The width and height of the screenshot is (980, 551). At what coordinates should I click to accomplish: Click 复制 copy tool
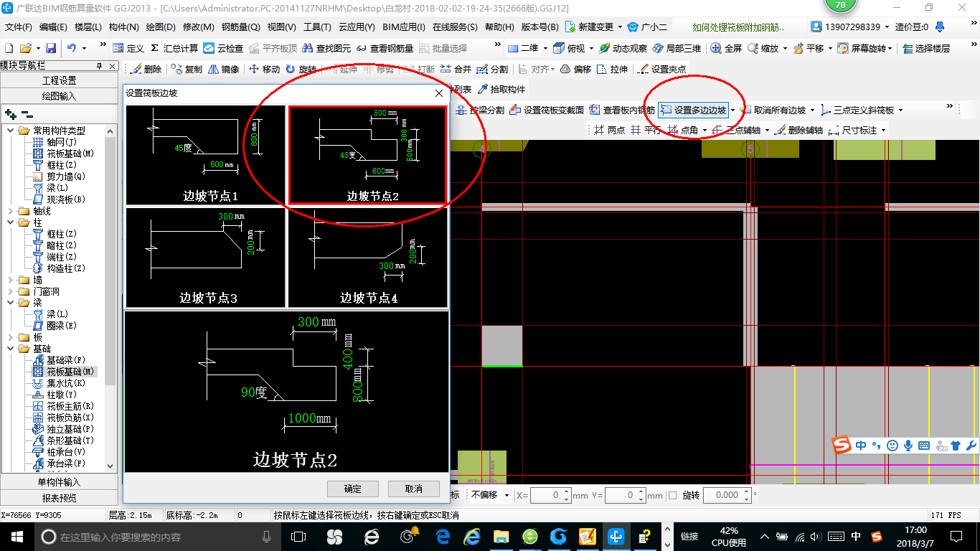tap(187, 70)
